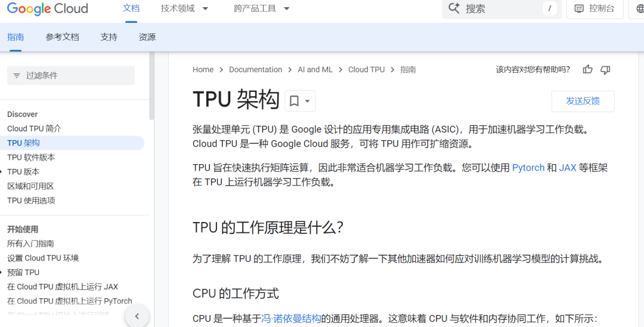The image size is (644, 327).
Task: Open the 冯·诺依曼结构 link
Action: [x=291, y=319]
